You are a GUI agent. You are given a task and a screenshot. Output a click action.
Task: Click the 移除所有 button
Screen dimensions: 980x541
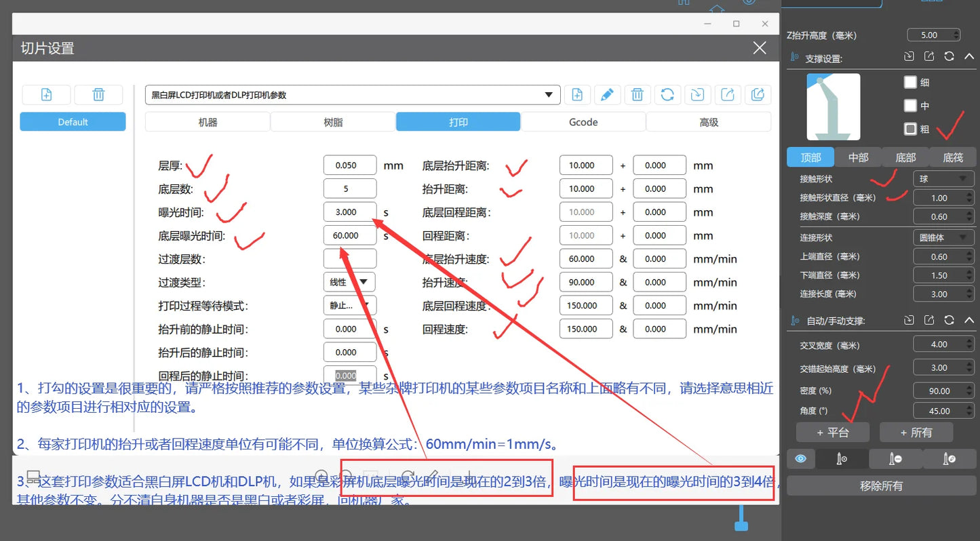pyautogui.click(x=880, y=485)
